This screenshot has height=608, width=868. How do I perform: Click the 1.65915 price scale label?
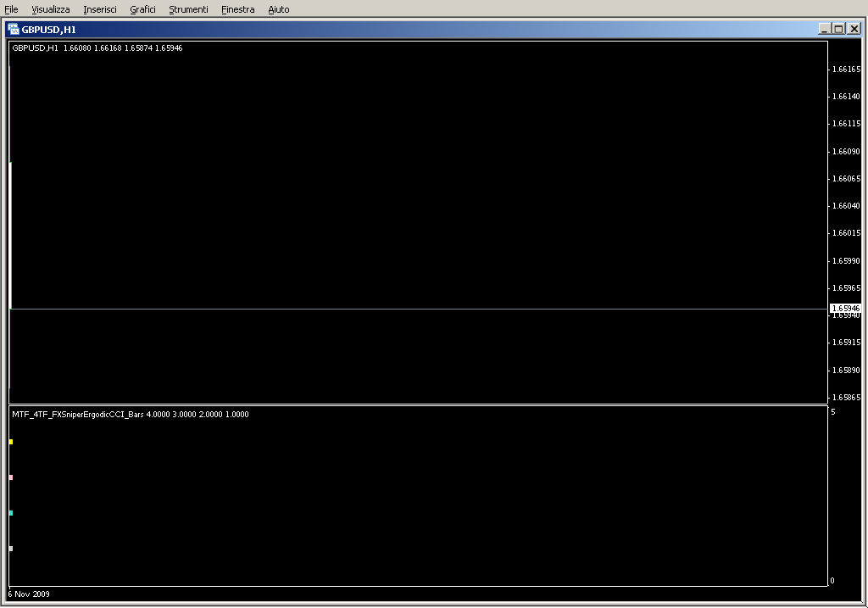click(x=847, y=343)
